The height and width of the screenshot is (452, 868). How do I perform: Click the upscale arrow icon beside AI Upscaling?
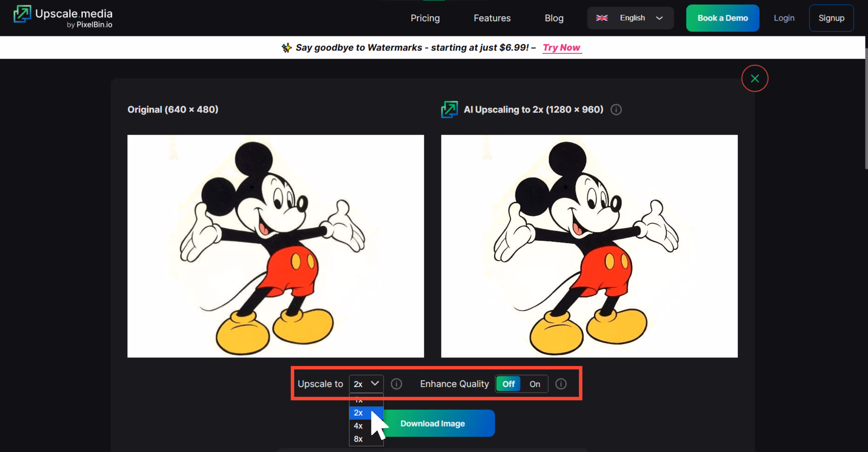pos(450,110)
